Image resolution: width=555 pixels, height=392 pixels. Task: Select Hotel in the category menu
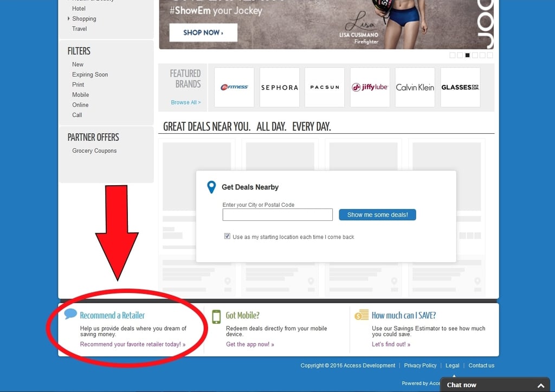[79, 8]
